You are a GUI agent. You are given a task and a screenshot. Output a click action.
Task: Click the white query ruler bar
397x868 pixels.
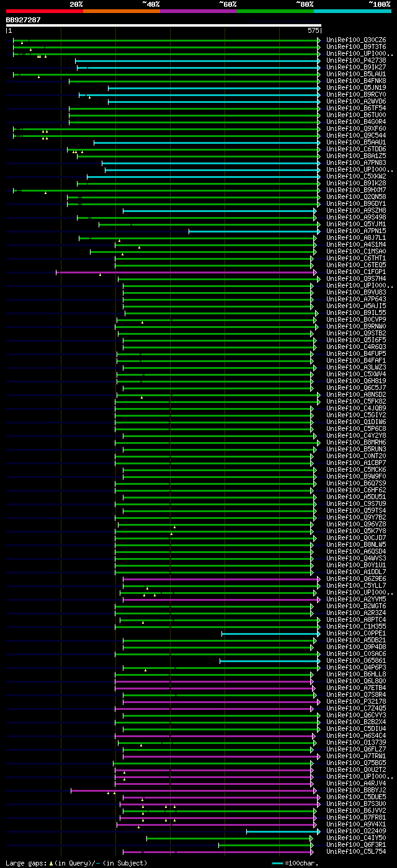pyautogui.click(x=164, y=25)
